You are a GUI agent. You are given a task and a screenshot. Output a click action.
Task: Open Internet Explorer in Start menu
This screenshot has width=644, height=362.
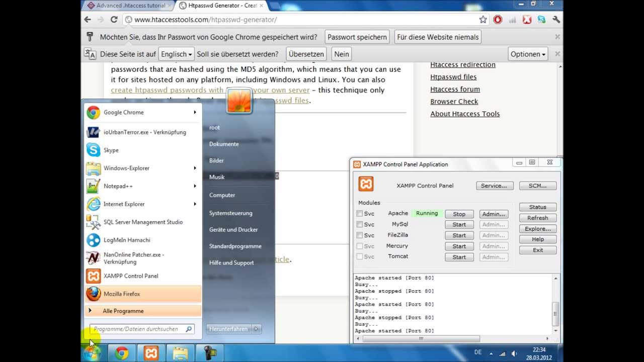143,204
